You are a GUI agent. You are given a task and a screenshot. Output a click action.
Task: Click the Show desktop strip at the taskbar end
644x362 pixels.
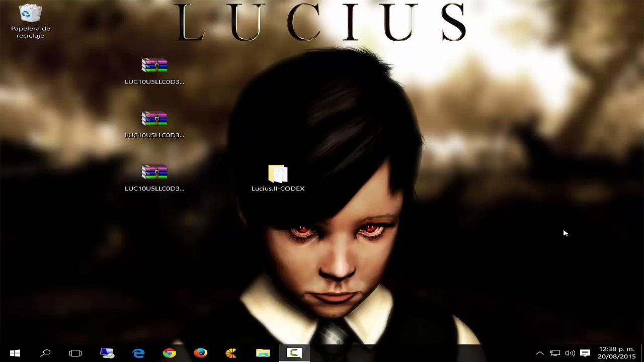pos(642,353)
